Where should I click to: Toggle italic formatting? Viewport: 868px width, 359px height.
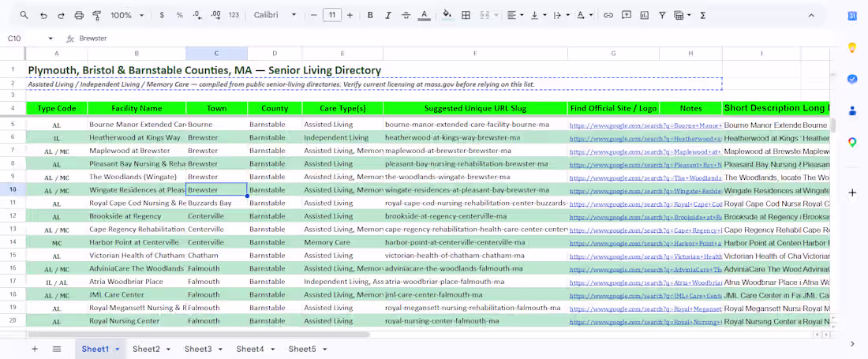click(388, 16)
